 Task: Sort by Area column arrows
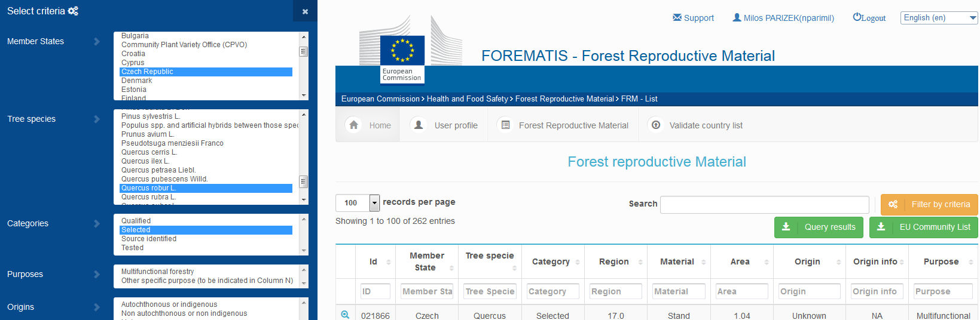[x=767, y=262]
